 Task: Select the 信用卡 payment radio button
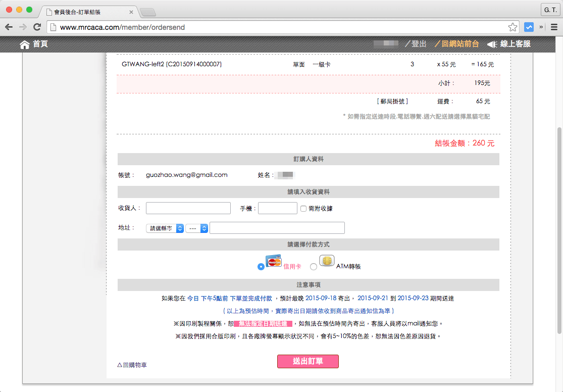click(x=261, y=266)
